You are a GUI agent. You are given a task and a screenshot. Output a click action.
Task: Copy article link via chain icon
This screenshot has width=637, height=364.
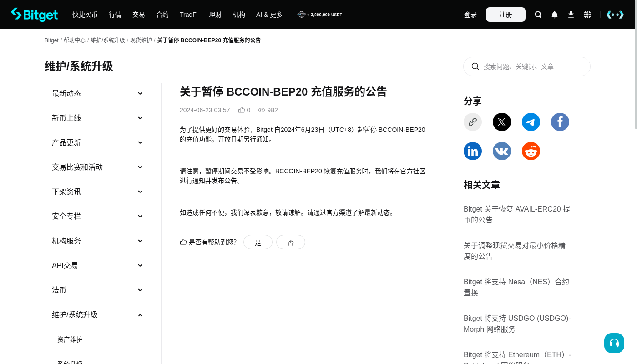pyautogui.click(x=473, y=122)
